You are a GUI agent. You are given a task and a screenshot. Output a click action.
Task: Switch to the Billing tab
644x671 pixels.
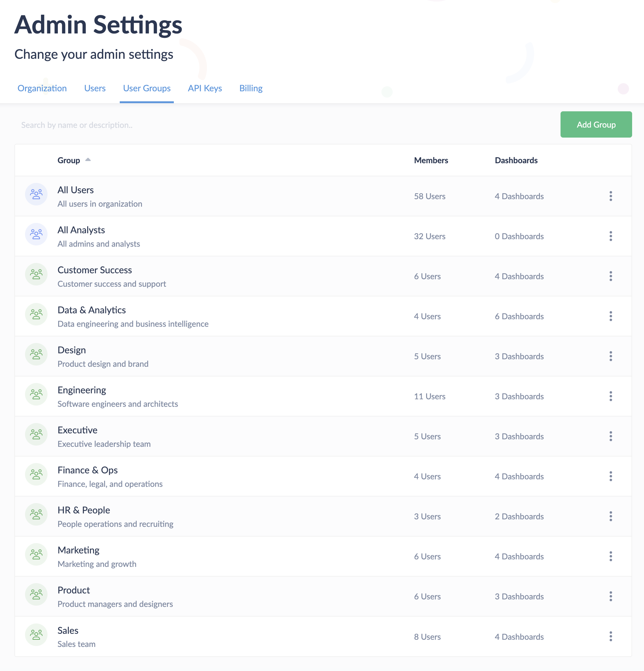click(x=251, y=88)
